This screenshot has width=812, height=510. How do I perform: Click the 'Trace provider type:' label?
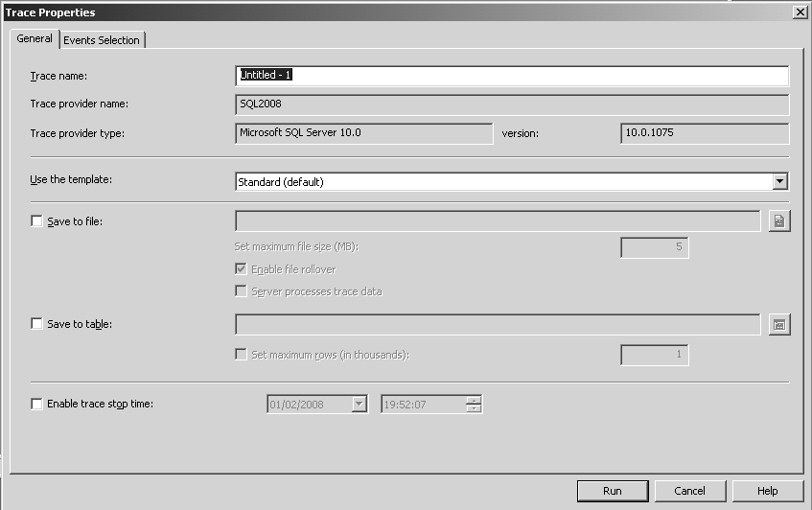77,133
